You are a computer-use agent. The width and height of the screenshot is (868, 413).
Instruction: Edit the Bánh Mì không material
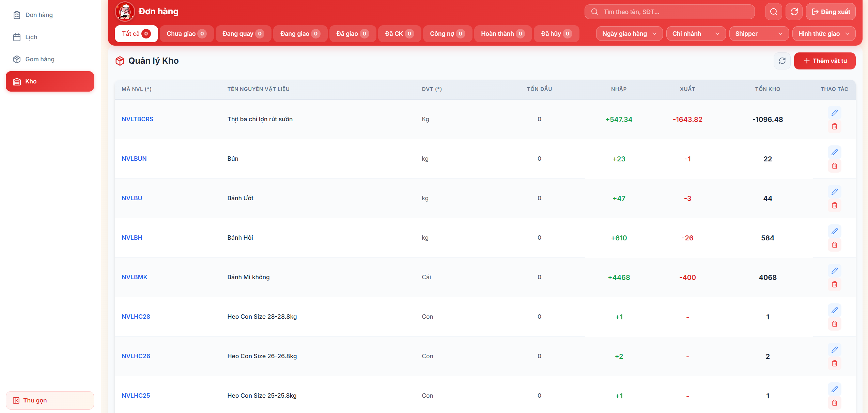(x=834, y=271)
